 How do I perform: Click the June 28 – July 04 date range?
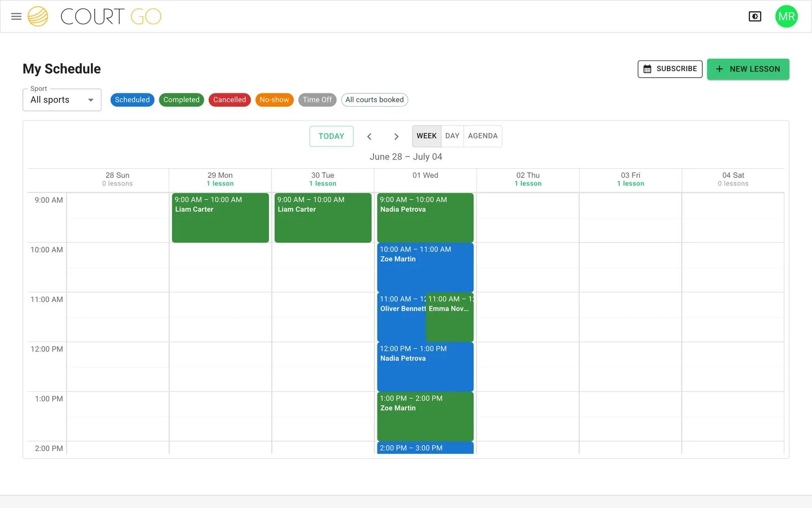pos(406,156)
